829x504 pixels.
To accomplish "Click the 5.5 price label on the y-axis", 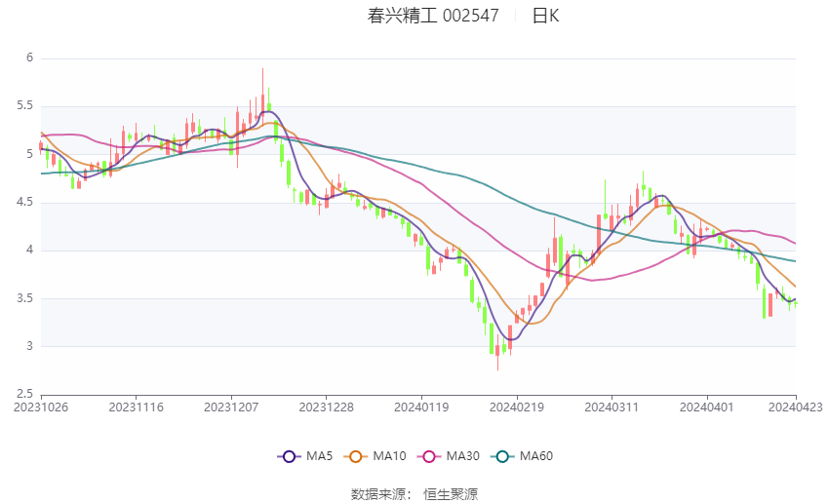I will [x=25, y=105].
